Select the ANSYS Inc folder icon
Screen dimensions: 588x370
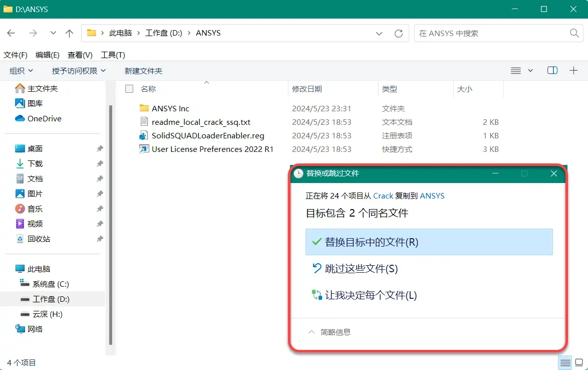pyautogui.click(x=144, y=108)
